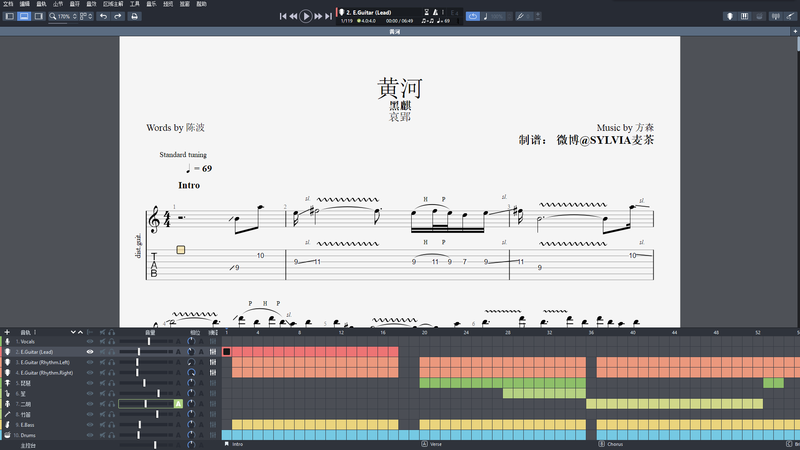This screenshot has height=450, width=800.
Task: Jump to the first bar
Action: 283,16
